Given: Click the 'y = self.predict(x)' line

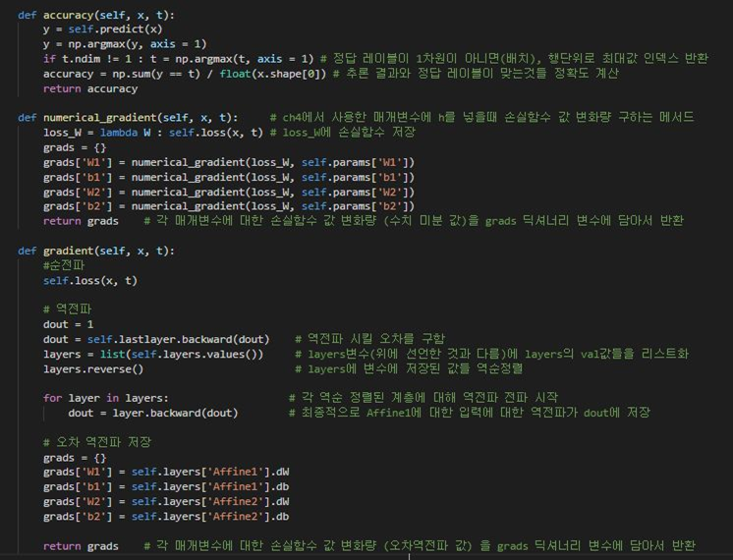Looking at the screenshot, I should [x=102, y=29].
